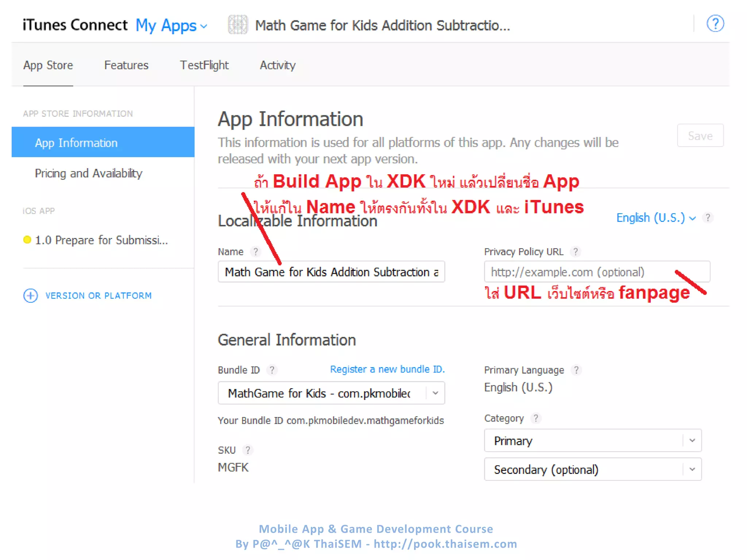Select App Information in sidebar
Screen dimensions: 747x560
(103, 142)
